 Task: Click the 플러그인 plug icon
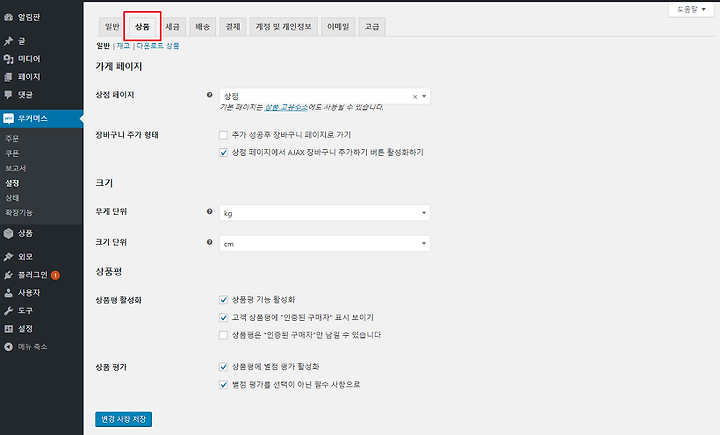click(8, 275)
